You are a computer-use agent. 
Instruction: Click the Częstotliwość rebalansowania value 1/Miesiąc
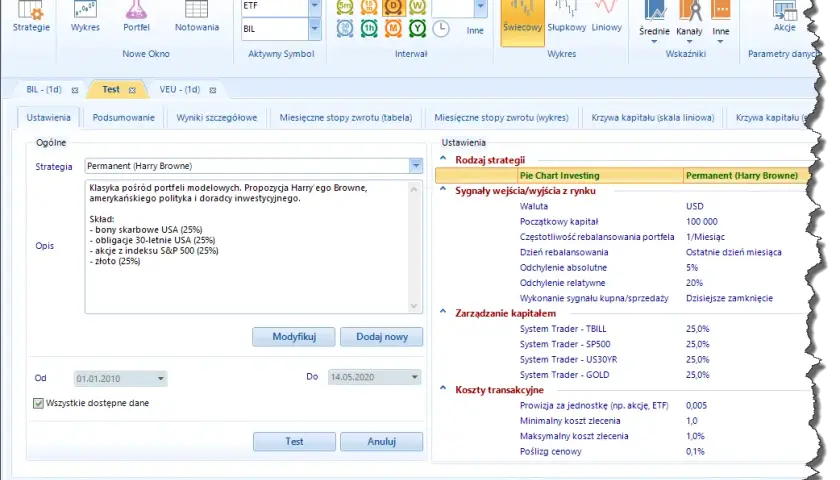705,237
